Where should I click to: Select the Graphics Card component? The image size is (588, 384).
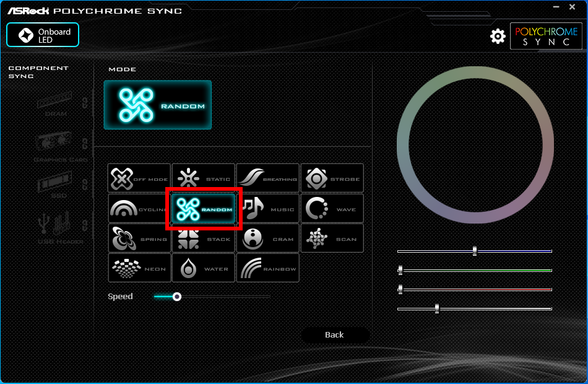60,147
